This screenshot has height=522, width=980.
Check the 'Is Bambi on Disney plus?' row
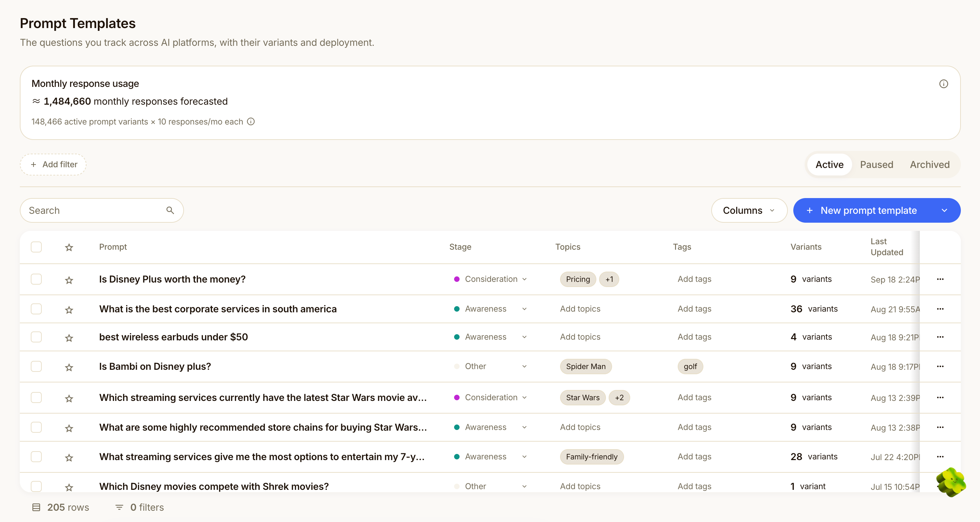click(36, 366)
